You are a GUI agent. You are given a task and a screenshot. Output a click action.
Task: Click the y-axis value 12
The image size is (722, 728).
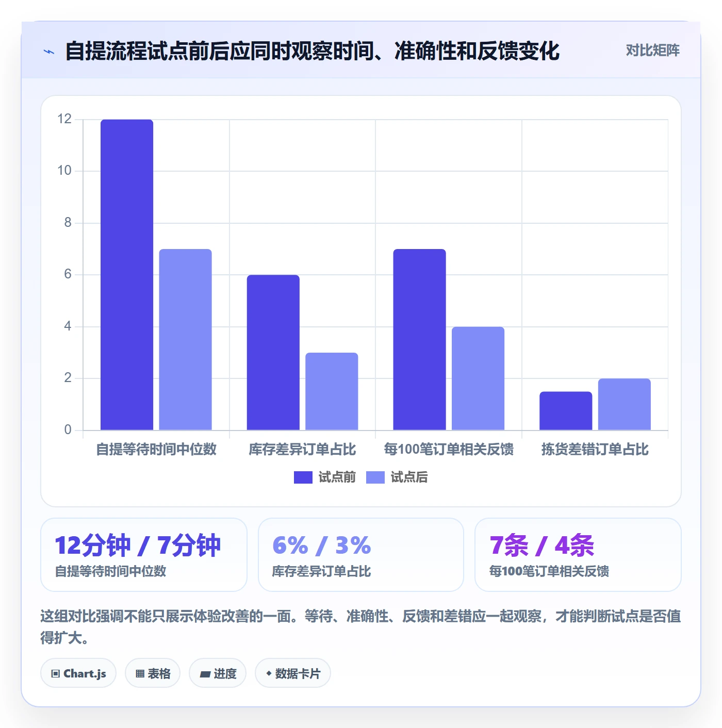[64, 119]
